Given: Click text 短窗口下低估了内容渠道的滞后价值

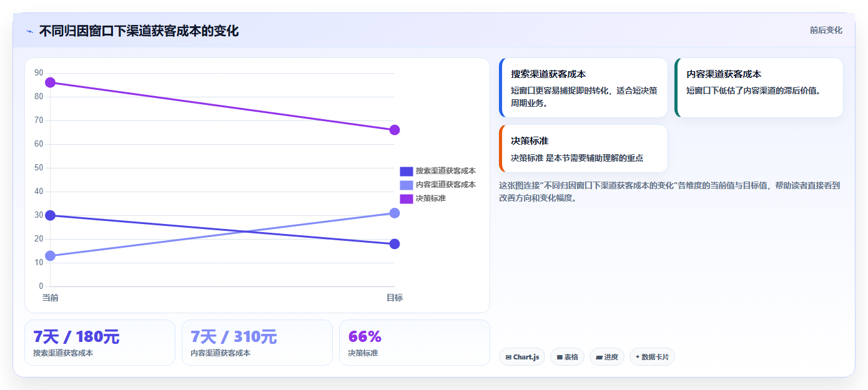Looking at the screenshot, I should [x=753, y=90].
